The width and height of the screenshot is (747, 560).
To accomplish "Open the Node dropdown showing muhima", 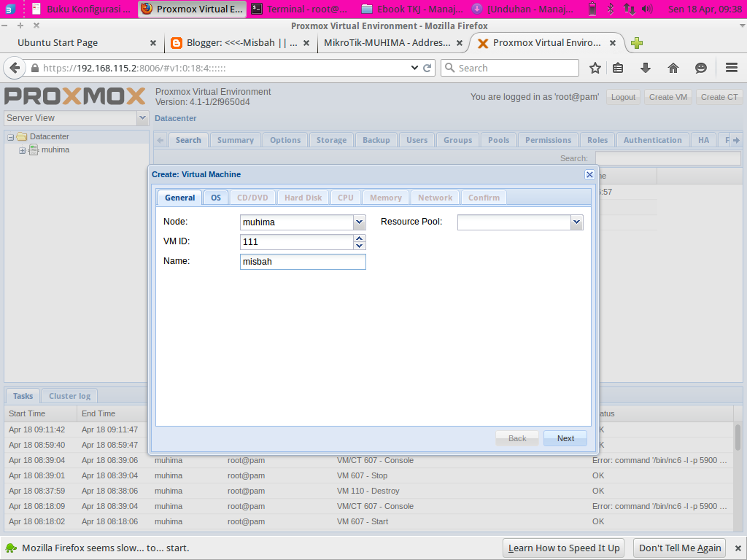I will 359,222.
